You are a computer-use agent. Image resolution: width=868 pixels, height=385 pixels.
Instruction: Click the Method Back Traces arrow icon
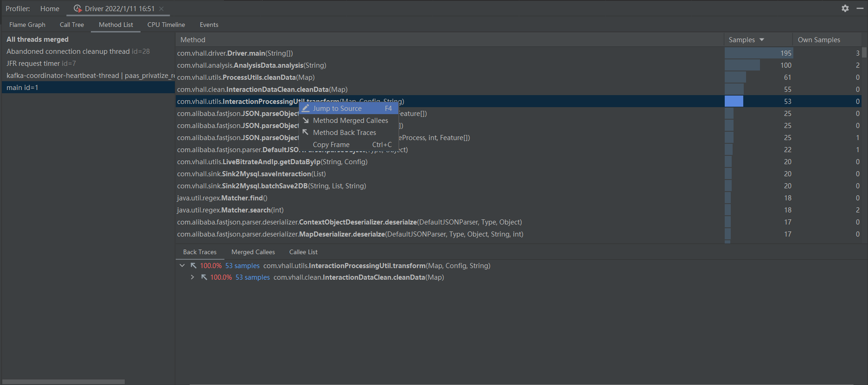(306, 132)
